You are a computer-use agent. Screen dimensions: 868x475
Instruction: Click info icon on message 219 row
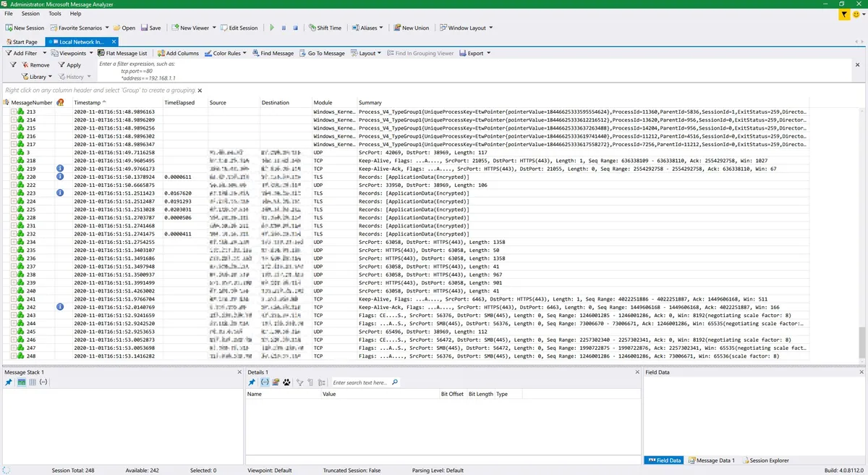[60, 169]
